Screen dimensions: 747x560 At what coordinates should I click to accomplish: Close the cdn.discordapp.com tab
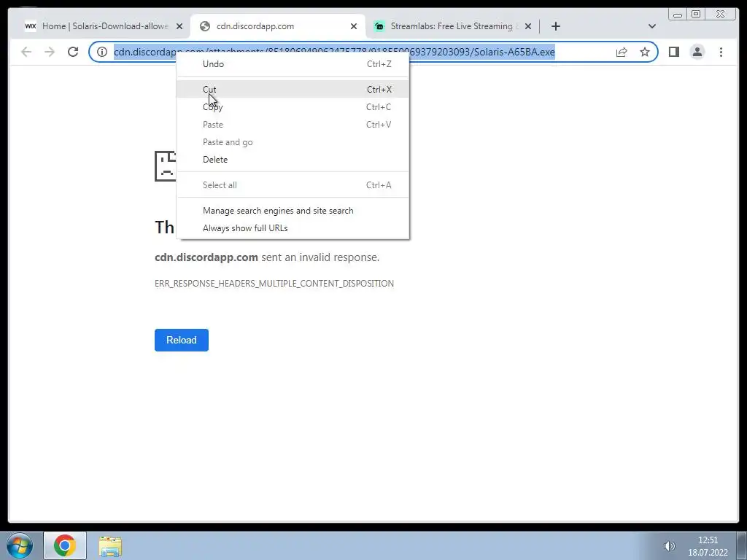point(354,26)
